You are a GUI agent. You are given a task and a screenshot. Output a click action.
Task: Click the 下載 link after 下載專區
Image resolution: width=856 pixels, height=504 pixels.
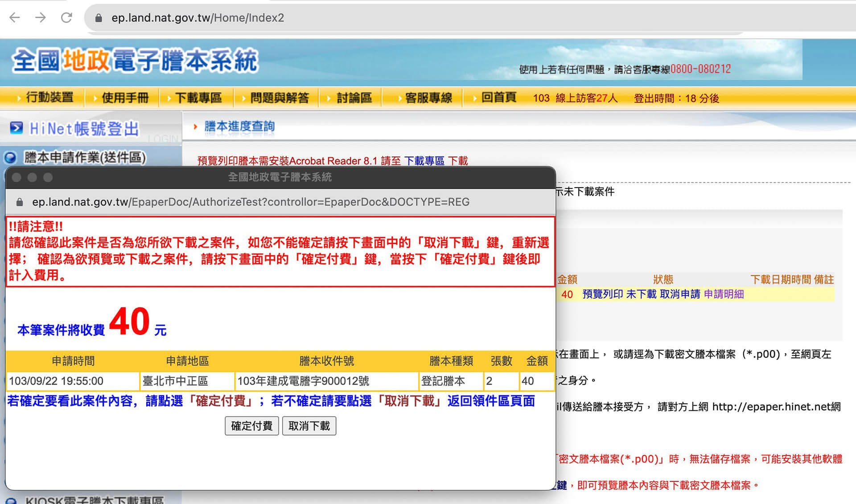tap(458, 161)
